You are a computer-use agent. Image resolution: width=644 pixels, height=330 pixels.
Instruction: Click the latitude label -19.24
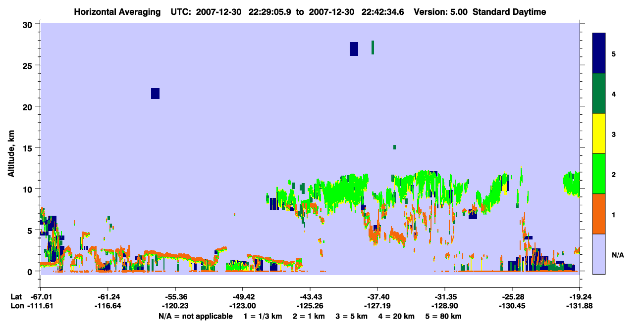(580, 297)
